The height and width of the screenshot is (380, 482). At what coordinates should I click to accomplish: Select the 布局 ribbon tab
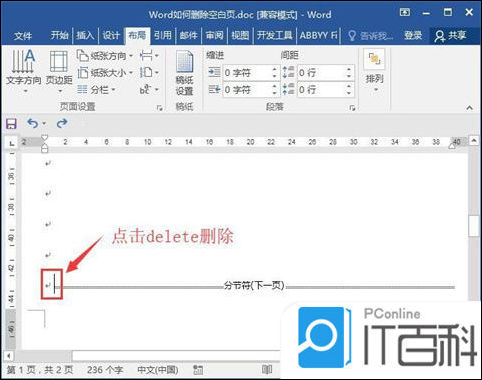(x=137, y=35)
